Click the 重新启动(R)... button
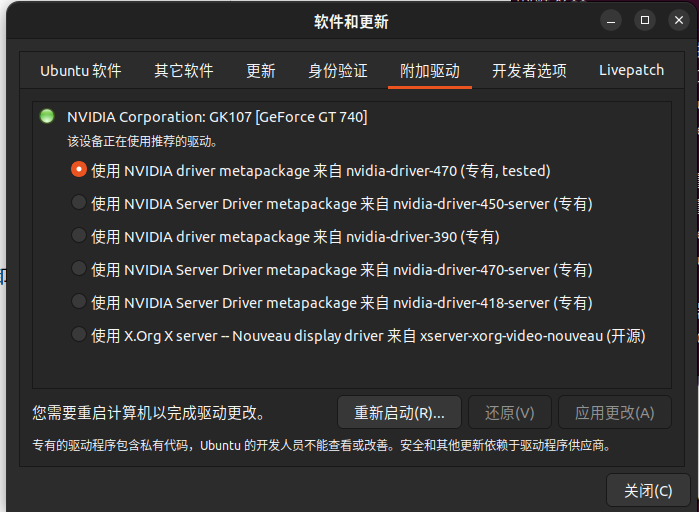The image size is (699, 512). [x=399, y=413]
